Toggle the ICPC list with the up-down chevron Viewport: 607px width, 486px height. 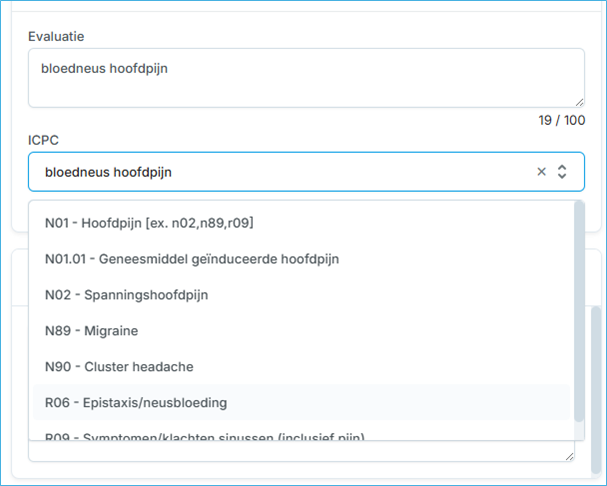pyautogui.click(x=562, y=172)
